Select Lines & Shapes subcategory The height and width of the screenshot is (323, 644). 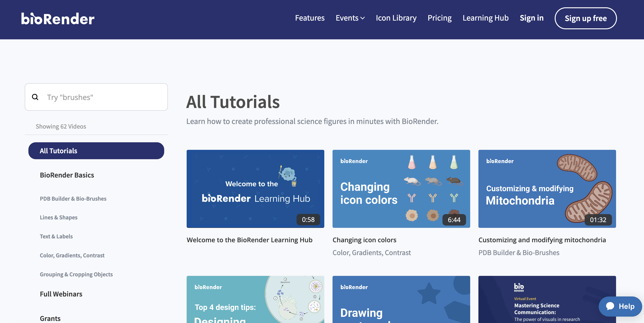[x=58, y=217]
